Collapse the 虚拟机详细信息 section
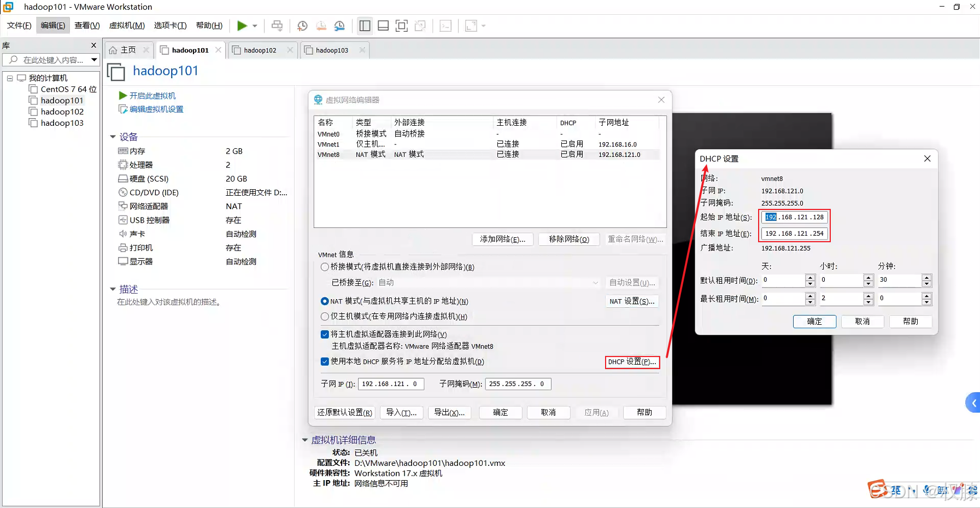This screenshot has height=508, width=980. (304, 440)
